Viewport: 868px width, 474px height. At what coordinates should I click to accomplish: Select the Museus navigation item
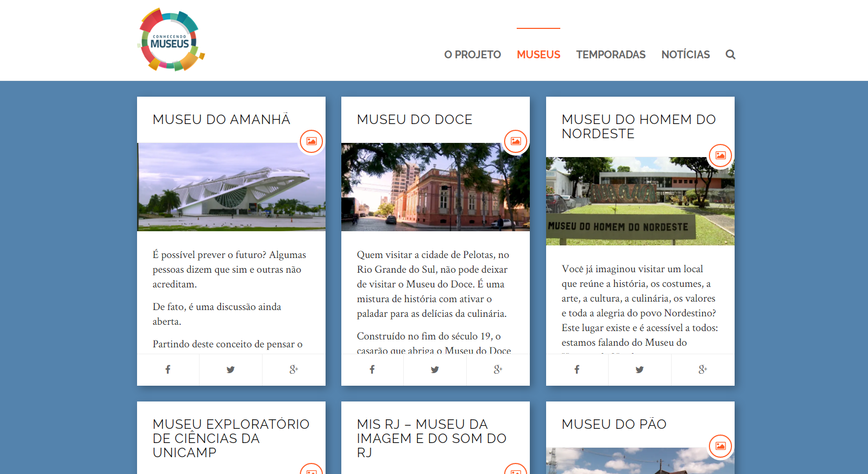(x=538, y=55)
